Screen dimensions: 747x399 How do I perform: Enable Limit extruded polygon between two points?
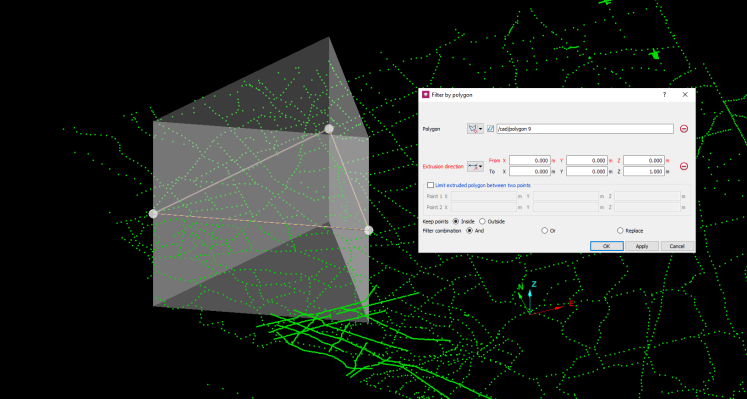[x=431, y=185]
